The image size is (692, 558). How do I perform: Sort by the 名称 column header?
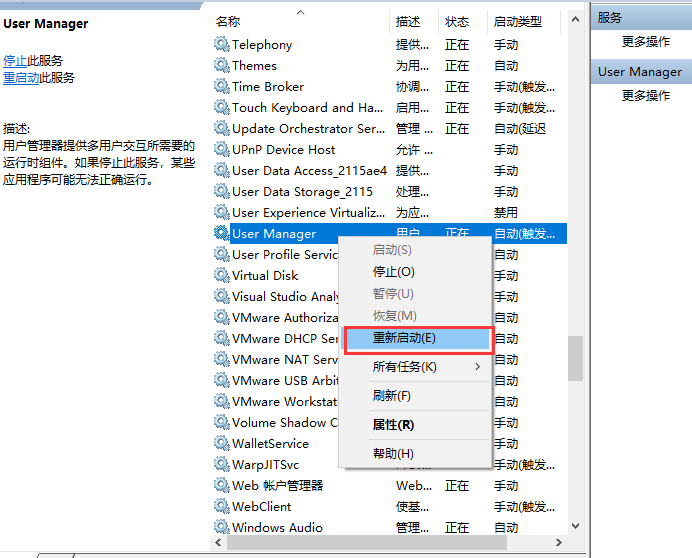(300, 21)
